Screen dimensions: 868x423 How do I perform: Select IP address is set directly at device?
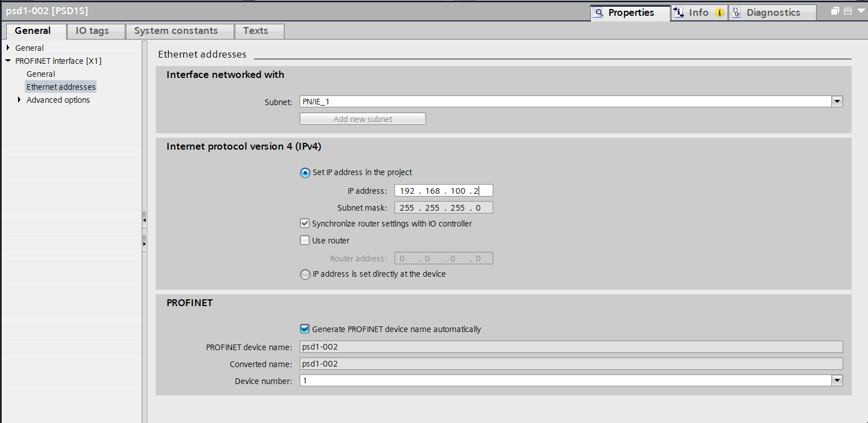[x=305, y=274]
